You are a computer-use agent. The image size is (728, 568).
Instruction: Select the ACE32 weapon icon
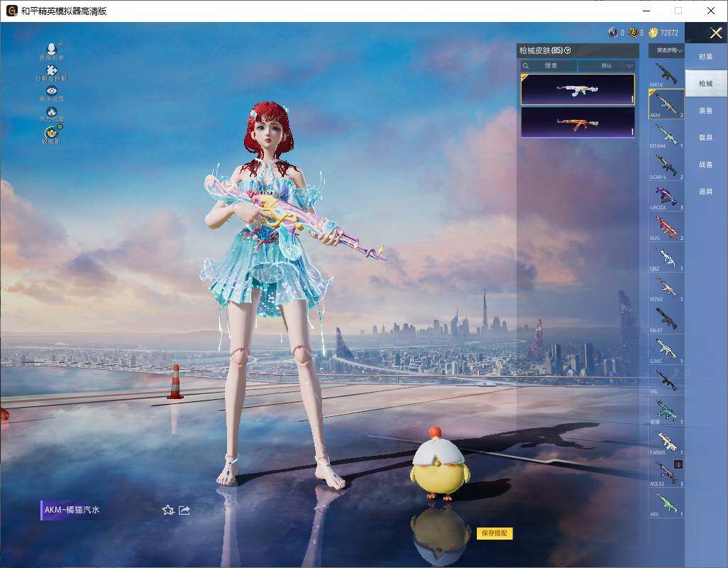(666, 472)
